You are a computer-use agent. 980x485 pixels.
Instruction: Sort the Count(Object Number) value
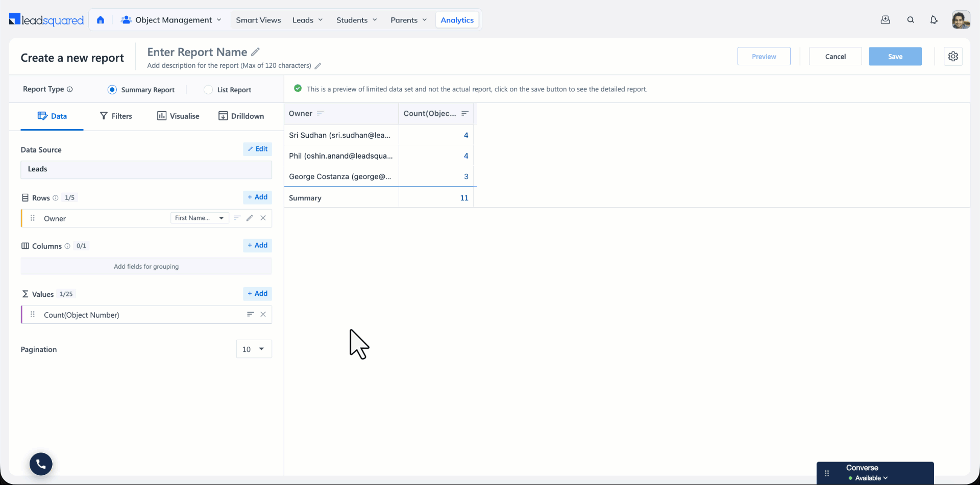click(250, 314)
